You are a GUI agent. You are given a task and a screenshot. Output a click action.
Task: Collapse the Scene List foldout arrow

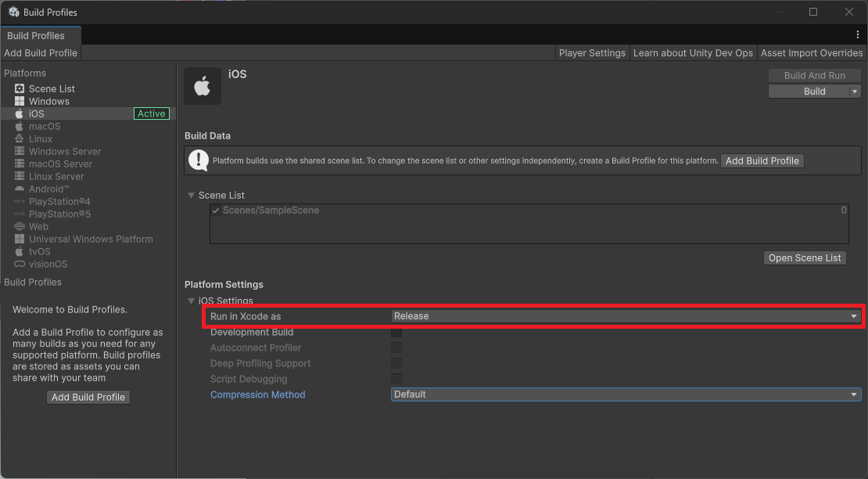click(x=192, y=195)
